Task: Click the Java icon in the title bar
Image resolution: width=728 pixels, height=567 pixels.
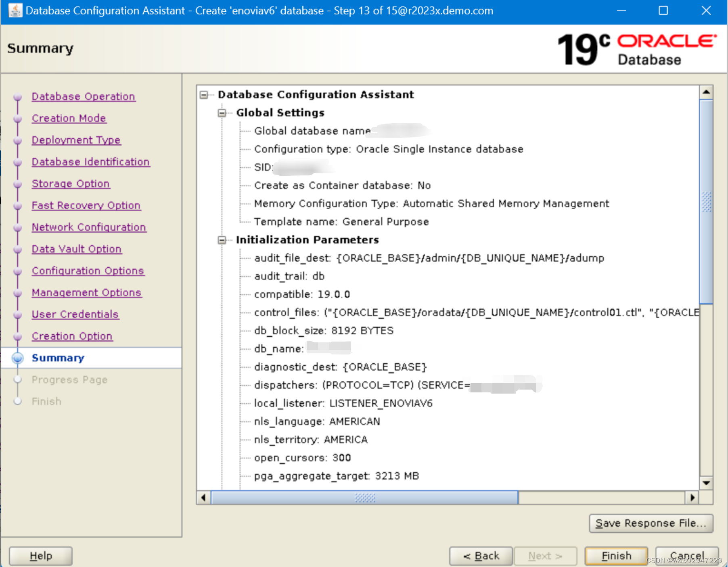Action: click(15, 10)
